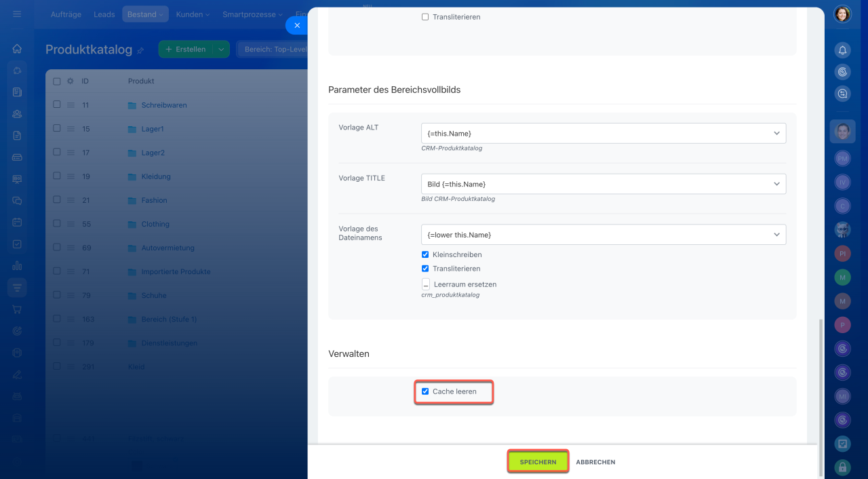
Task: Select the checkbox for row ID 69
Action: pyautogui.click(x=57, y=248)
